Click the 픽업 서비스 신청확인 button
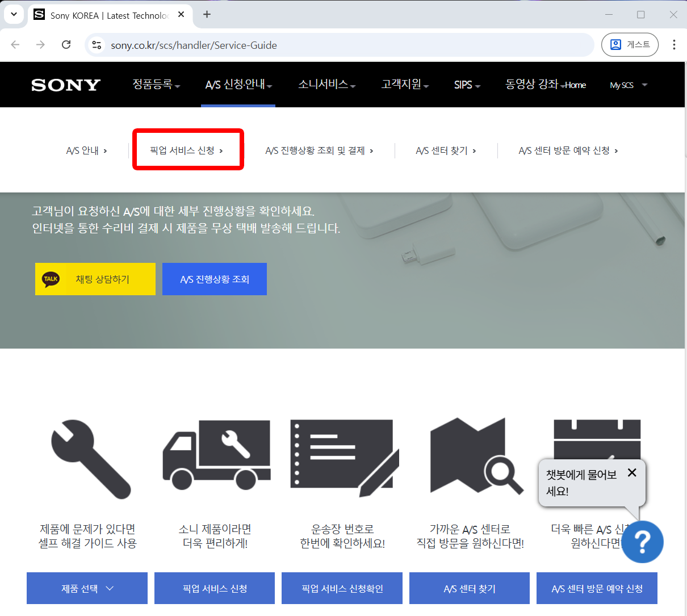 point(342,588)
